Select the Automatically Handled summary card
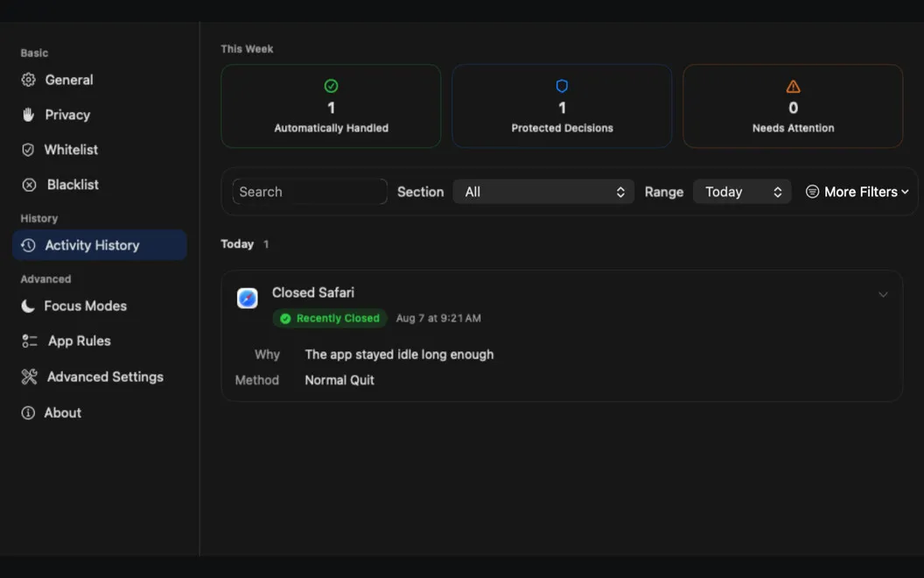The width and height of the screenshot is (924, 578). tap(331, 106)
